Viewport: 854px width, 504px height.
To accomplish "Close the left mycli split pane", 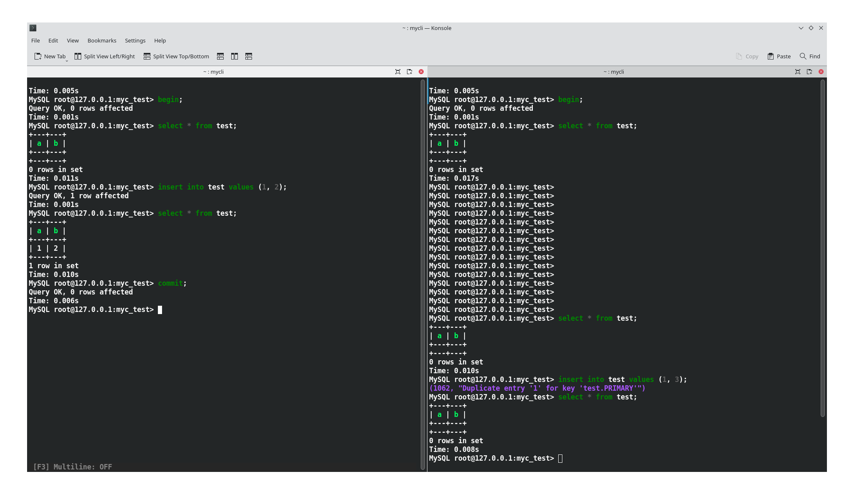I will (x=421, y=72).
